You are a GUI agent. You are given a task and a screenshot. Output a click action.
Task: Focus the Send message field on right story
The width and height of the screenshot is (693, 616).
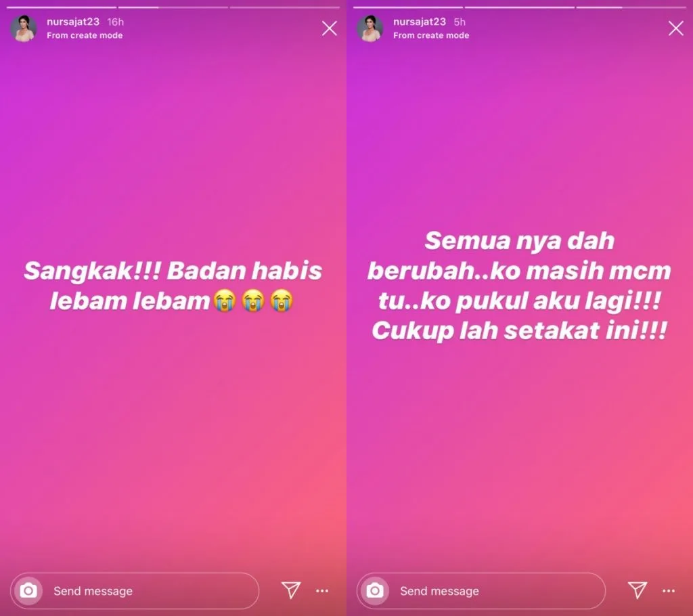click(x=481, y=591)
